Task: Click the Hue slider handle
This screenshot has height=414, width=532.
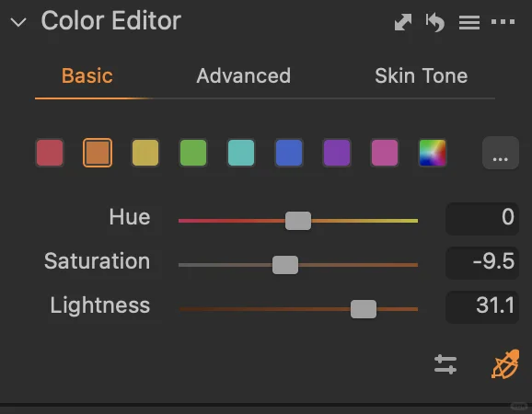Action: (298, 221)
